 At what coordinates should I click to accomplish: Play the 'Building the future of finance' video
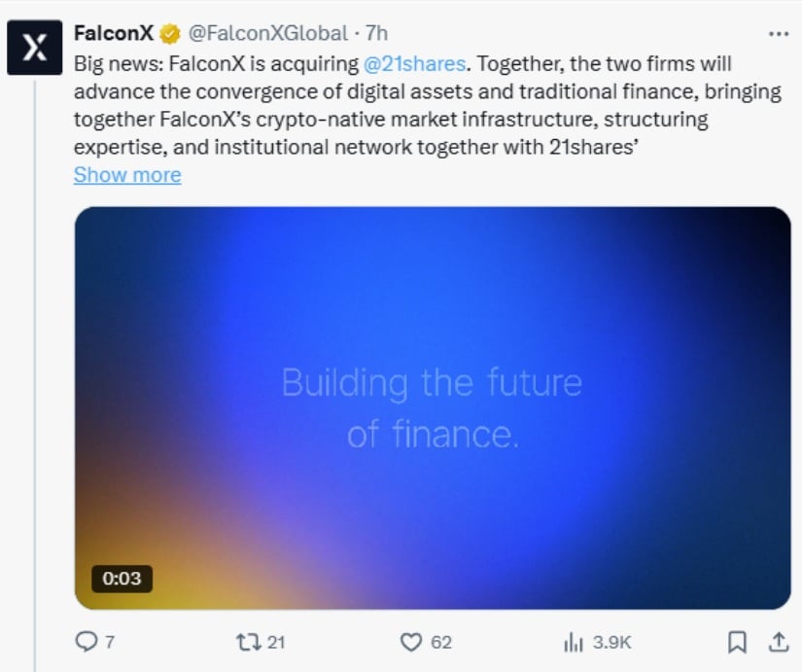point(433,407)
